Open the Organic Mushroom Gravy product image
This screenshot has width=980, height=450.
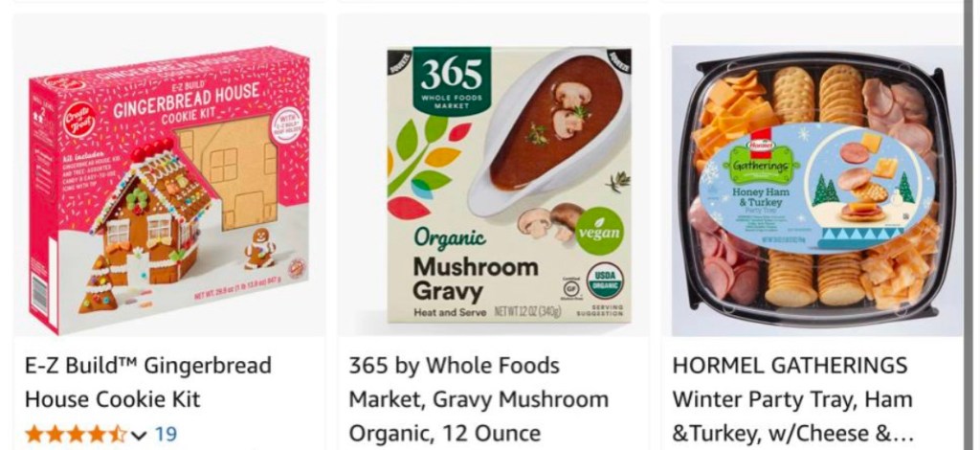[509, 185]
